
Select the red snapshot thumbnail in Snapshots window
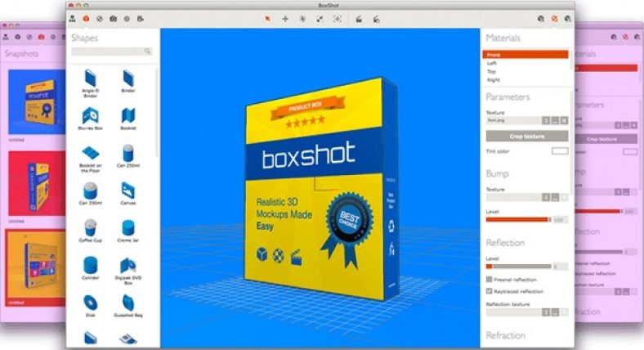pyautogui.click(x=37, y=183)
